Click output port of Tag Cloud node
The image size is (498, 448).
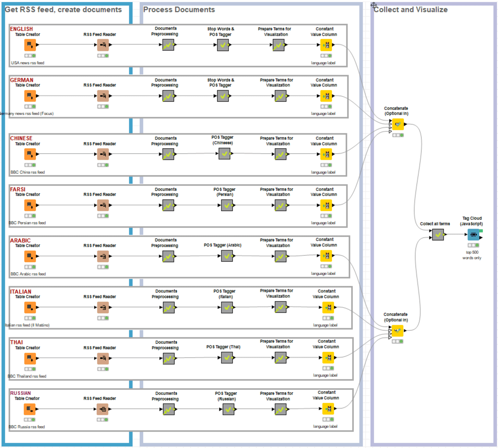481,238
